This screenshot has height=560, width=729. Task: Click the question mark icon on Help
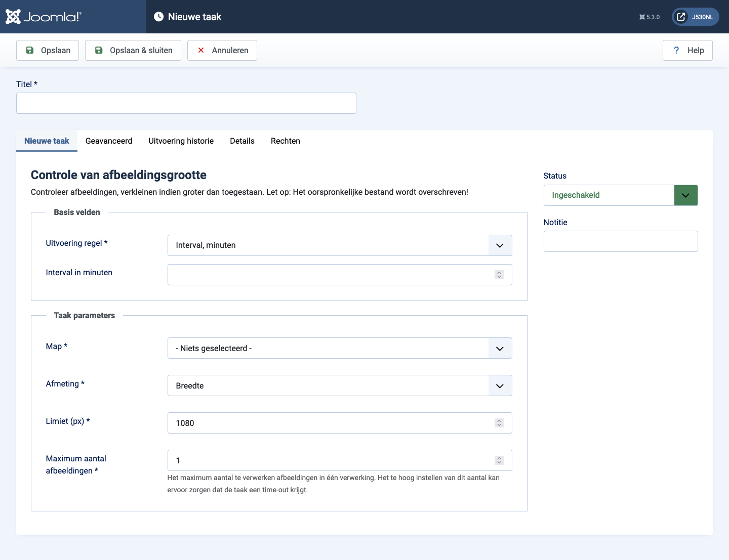click(x=676, y=50)
